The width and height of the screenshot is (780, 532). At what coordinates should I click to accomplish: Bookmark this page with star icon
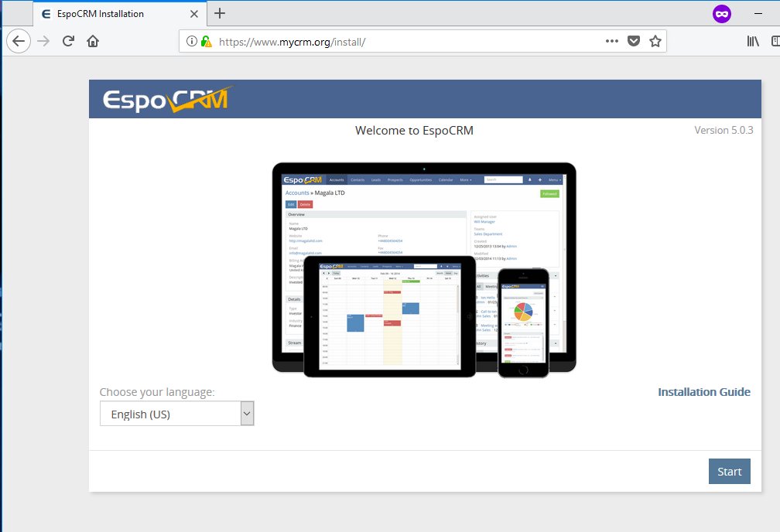coord(655,41)
